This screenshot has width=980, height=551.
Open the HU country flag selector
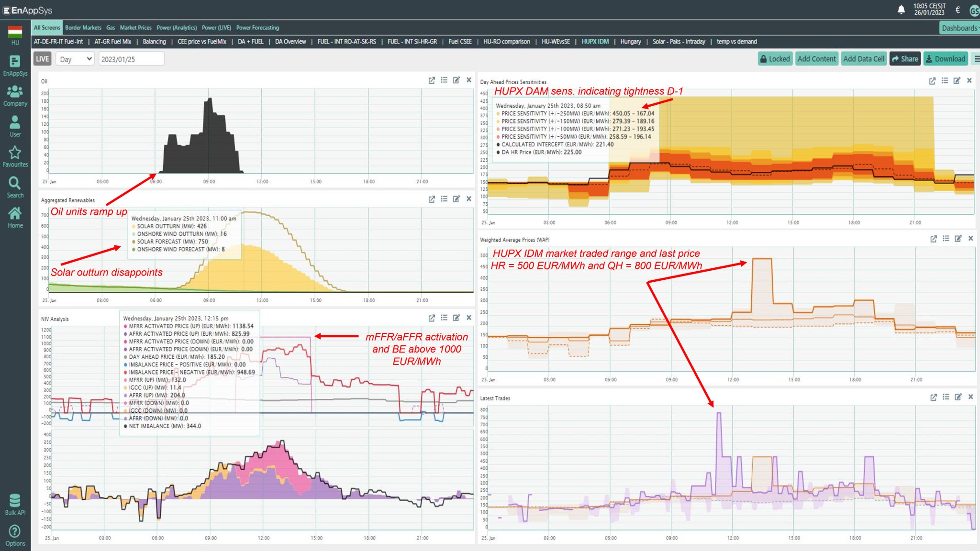click(x=15, y=35)
